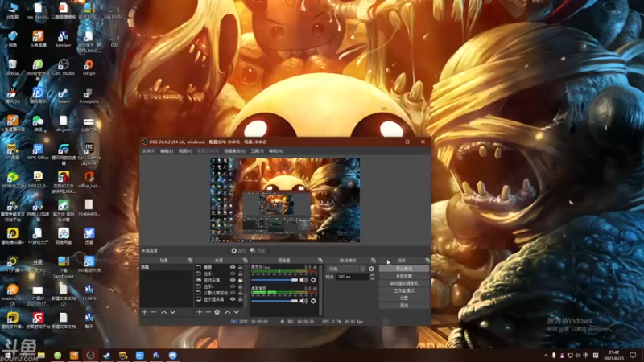Click the OBS icon in the taskbar
The height and width of the screenshot is (362, 644).
tap(90, 356)
